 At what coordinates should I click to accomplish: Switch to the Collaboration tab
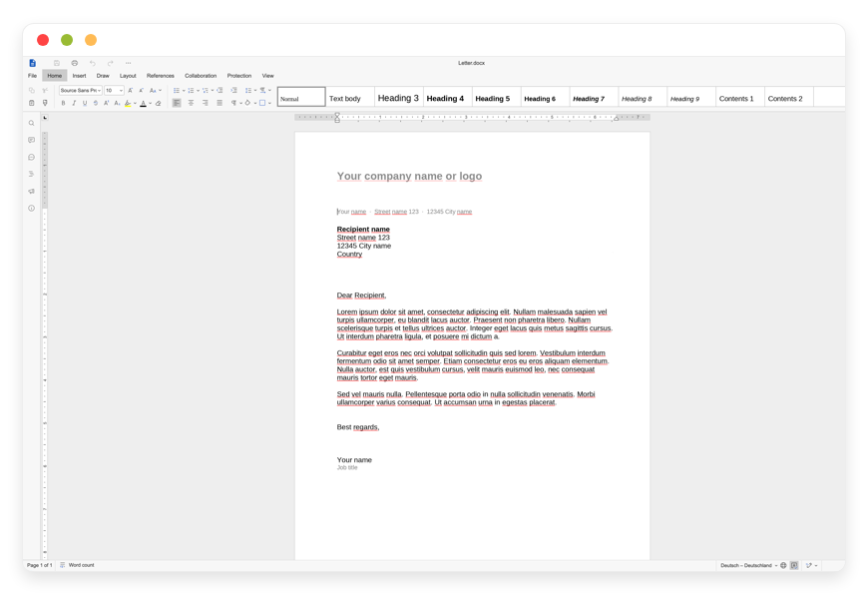(201, 76)
